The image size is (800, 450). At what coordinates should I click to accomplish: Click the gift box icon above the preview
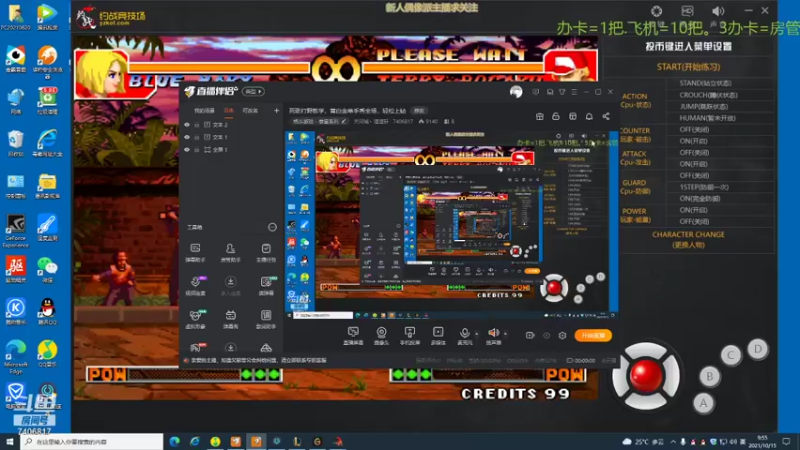point(539,116)
